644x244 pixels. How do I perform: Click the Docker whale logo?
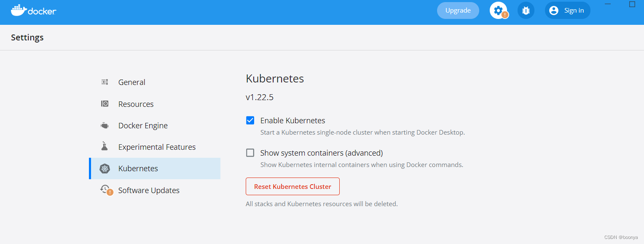[18, 11]
